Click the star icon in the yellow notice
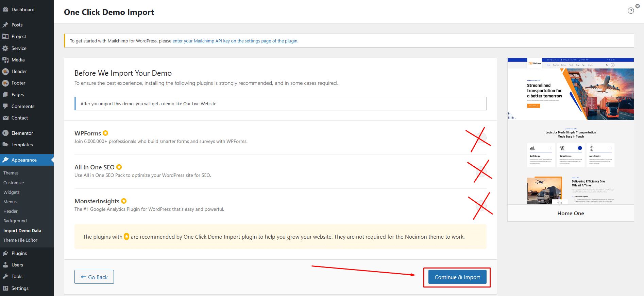This screenshot has width=644, height=296. coord(126,237)
